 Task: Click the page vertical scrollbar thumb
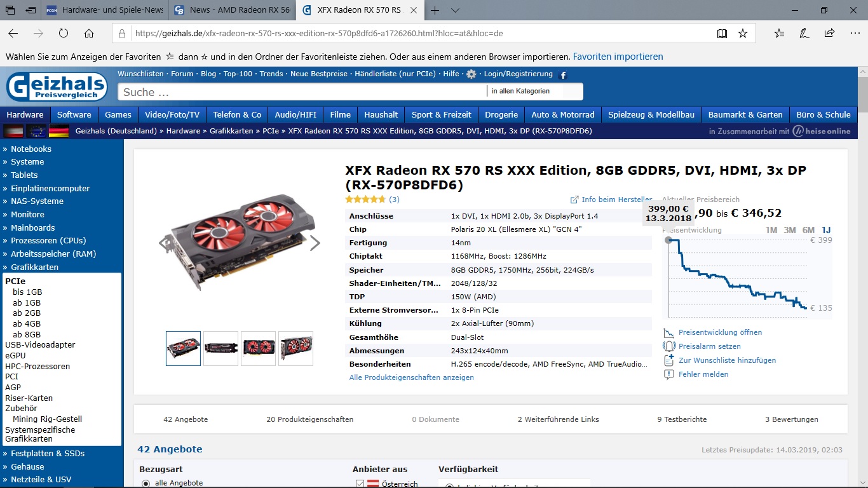[862, 94]
